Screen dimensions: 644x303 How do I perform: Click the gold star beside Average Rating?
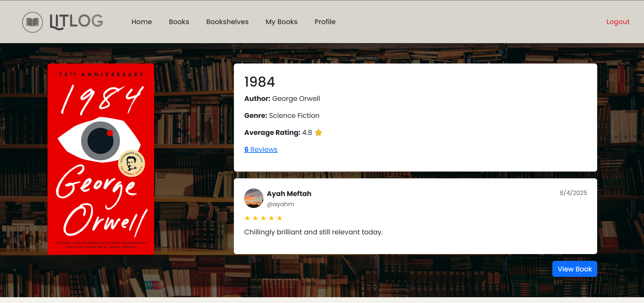(318, 132)
